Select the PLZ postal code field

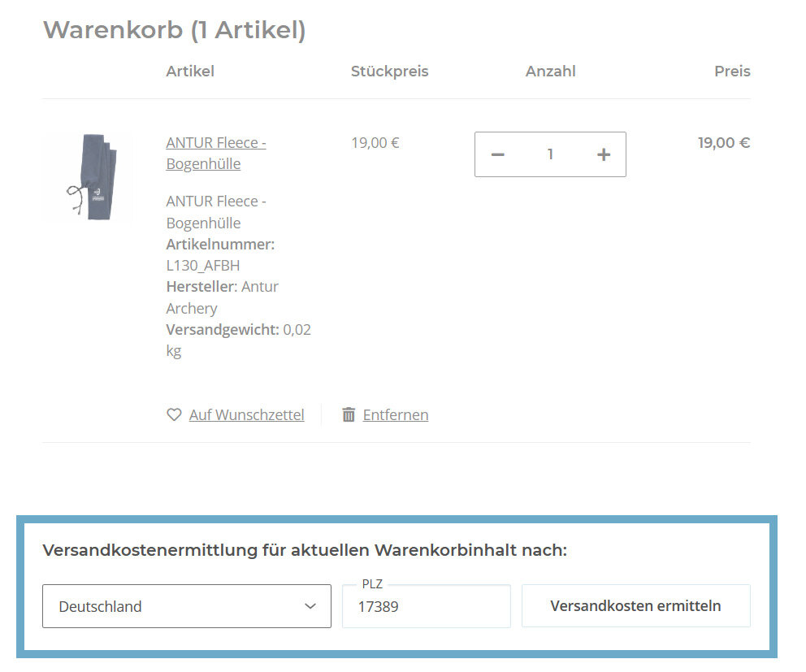coord(426,606)
